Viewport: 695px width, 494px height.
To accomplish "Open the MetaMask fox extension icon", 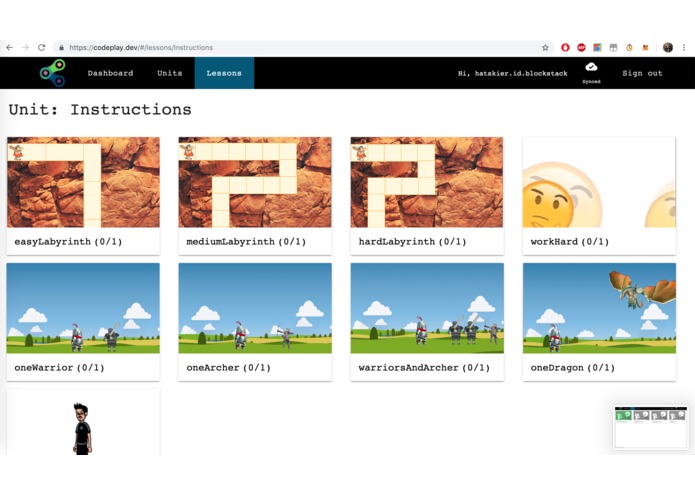I will pyautogui.click(x=645, y=47).
